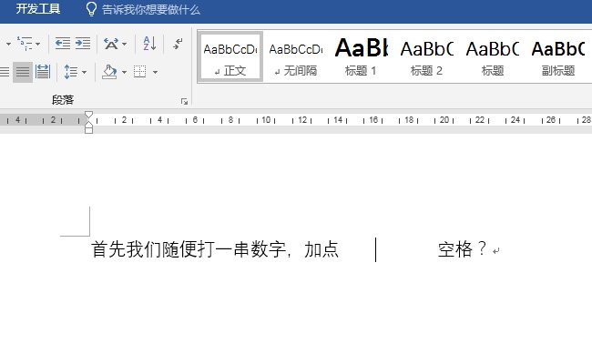Click the ruler at mark 10
Viewport: 592px width, 364px height.
click(266, 120)
